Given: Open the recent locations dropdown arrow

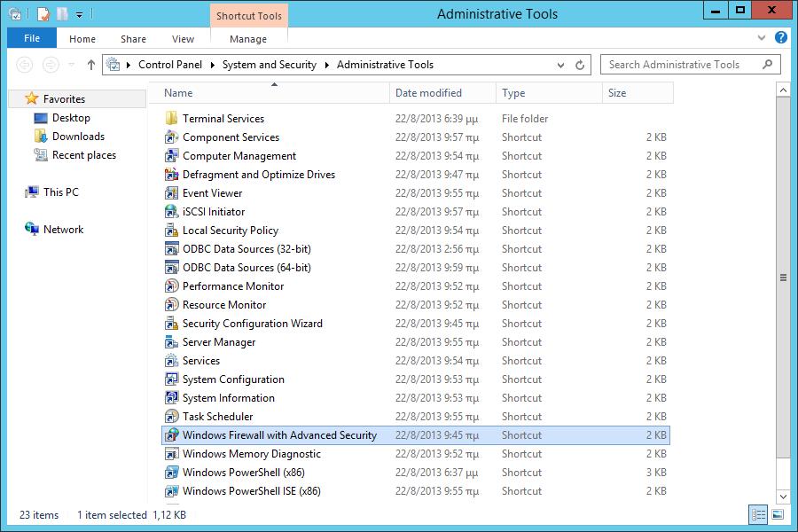Looking at the screenshot, I should click(71, 65).
